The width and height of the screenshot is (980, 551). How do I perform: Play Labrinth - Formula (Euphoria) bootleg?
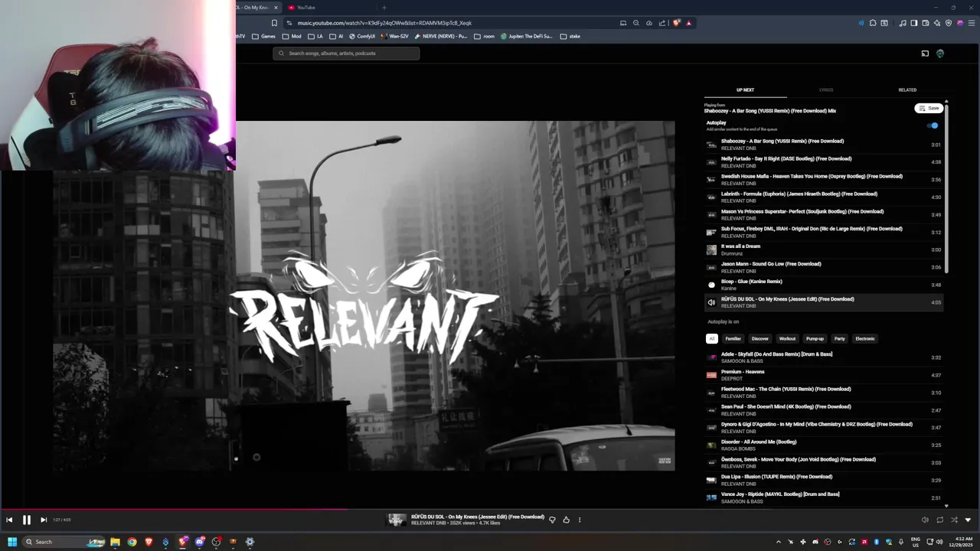coord(824,197)
